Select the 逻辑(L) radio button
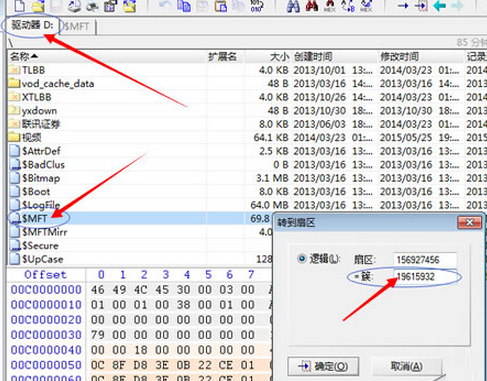 [x=302, y=259]
